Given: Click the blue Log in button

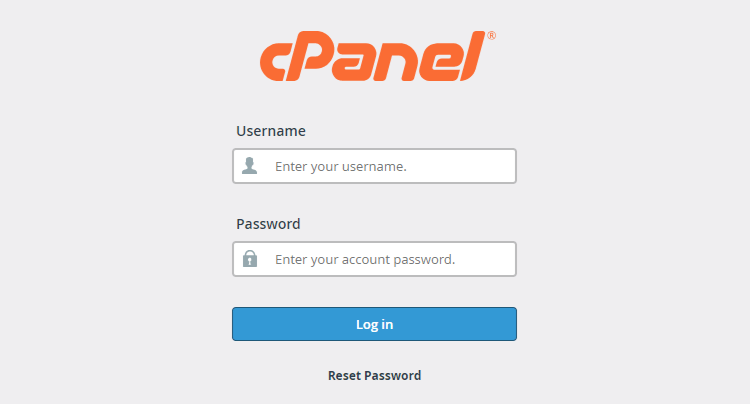Looking at the screenshot, I should click(375, 324).
